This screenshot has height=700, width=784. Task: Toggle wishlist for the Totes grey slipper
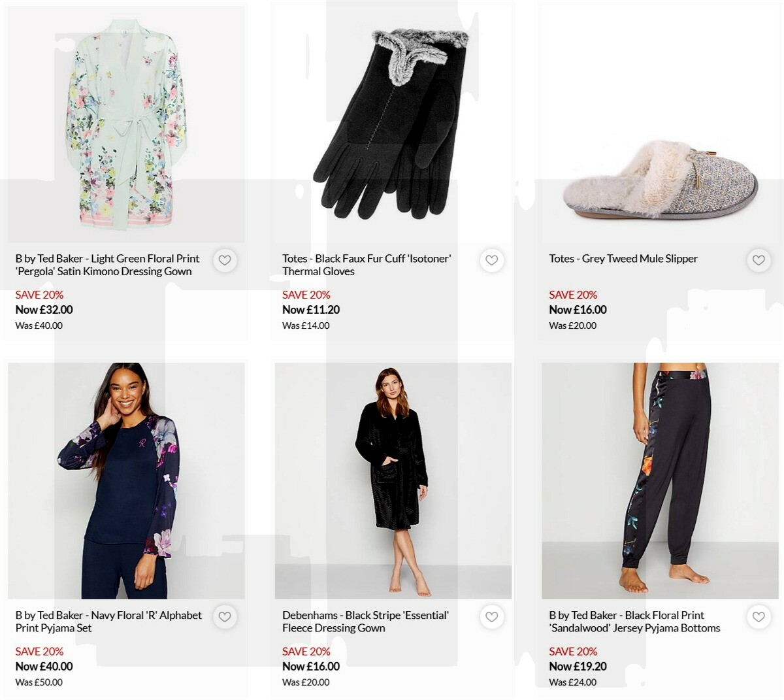[x=758, y=260]
